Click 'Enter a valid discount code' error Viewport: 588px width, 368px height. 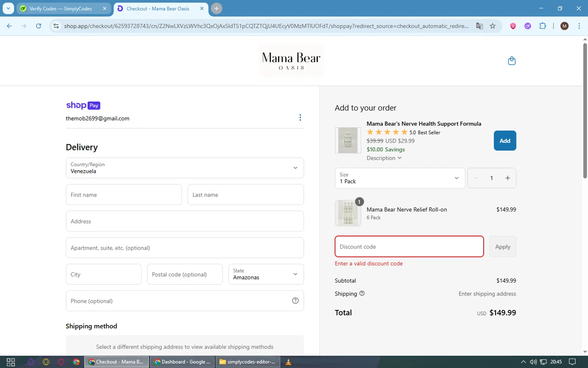click(369, 264)
